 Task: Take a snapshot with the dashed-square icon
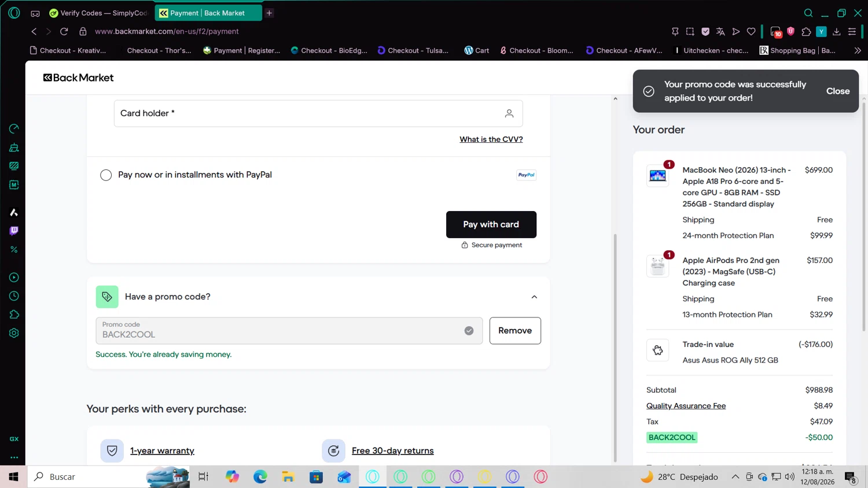coord(690,31)
